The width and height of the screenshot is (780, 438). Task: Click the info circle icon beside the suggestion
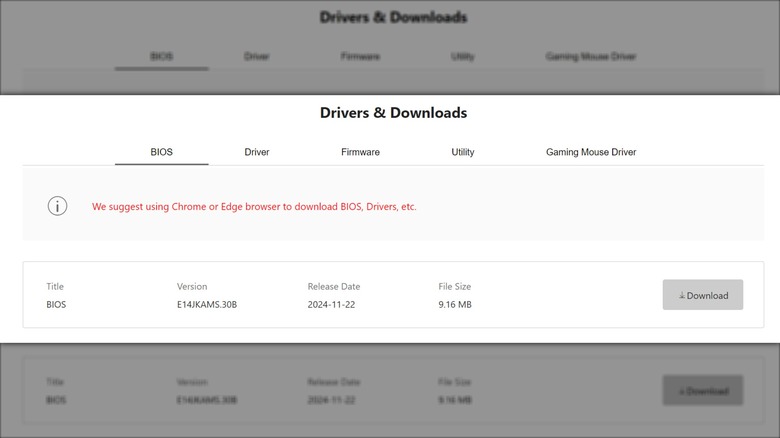[x=57, y=206]
